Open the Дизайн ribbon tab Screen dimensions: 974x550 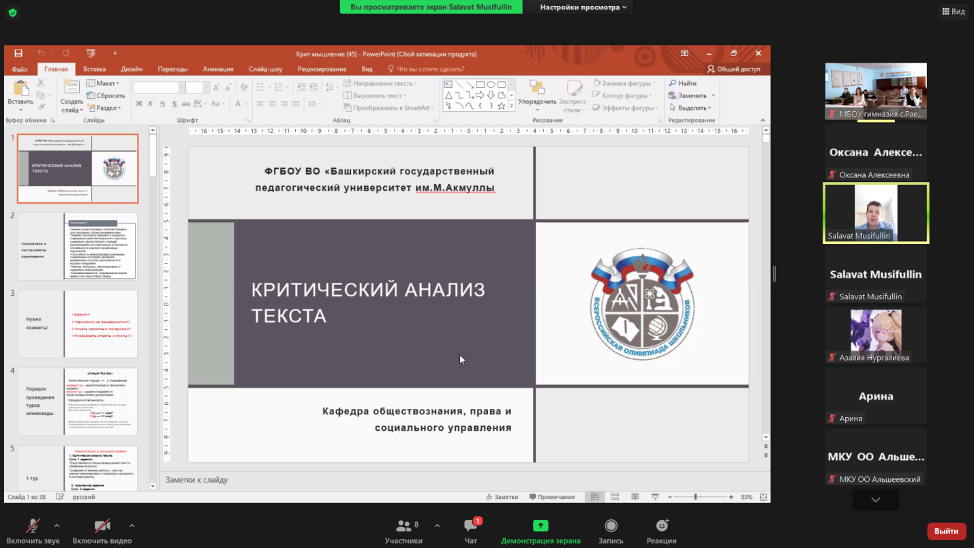[131, 69]
